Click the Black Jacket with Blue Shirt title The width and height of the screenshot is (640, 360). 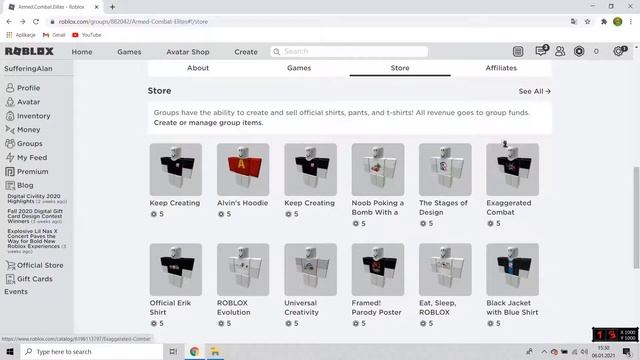(512, 308)
